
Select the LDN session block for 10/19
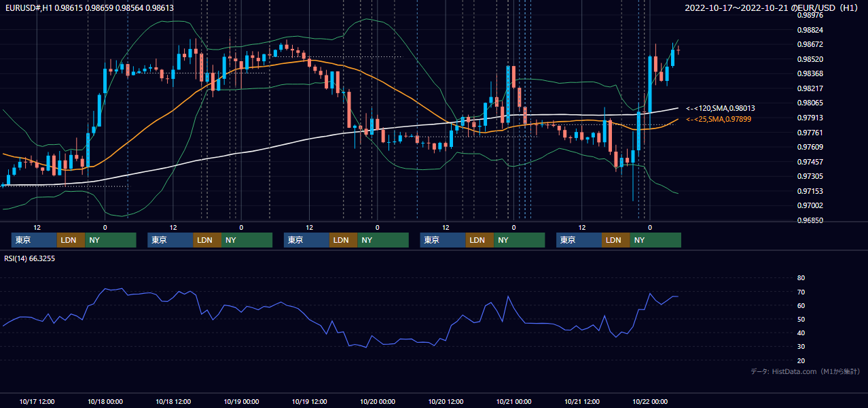coord(344,240)
